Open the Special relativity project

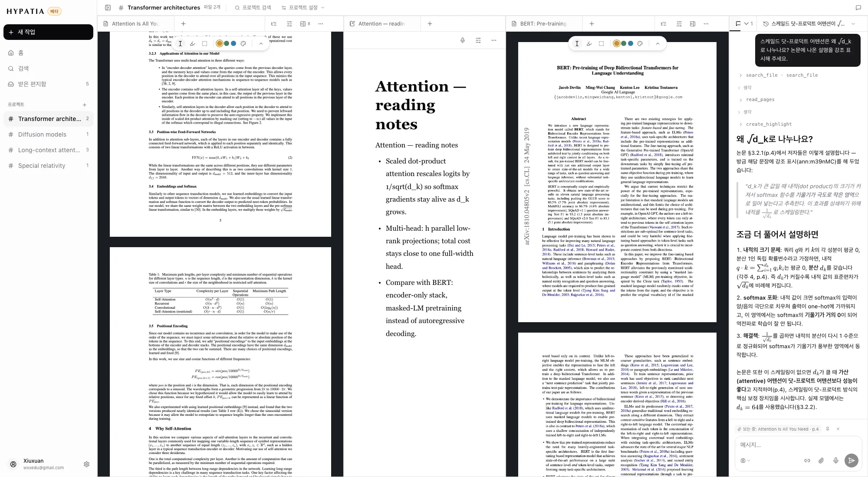(48, 166)
